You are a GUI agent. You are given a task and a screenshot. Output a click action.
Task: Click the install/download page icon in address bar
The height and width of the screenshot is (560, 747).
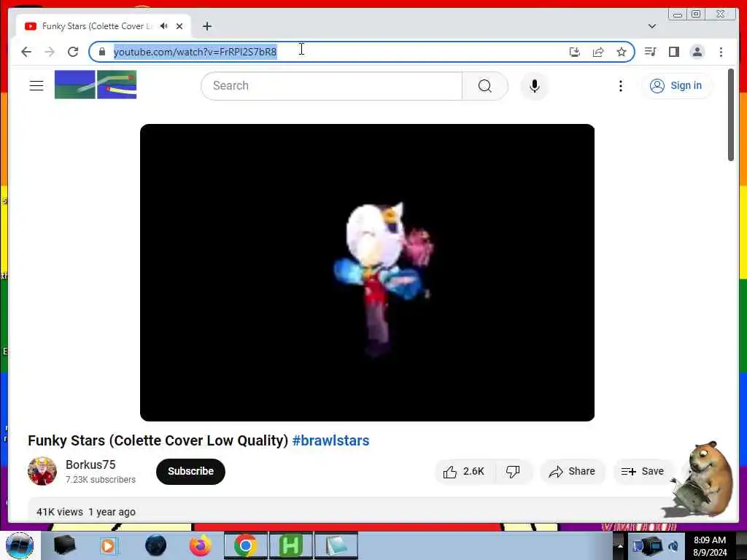click(x=575, y=52)
